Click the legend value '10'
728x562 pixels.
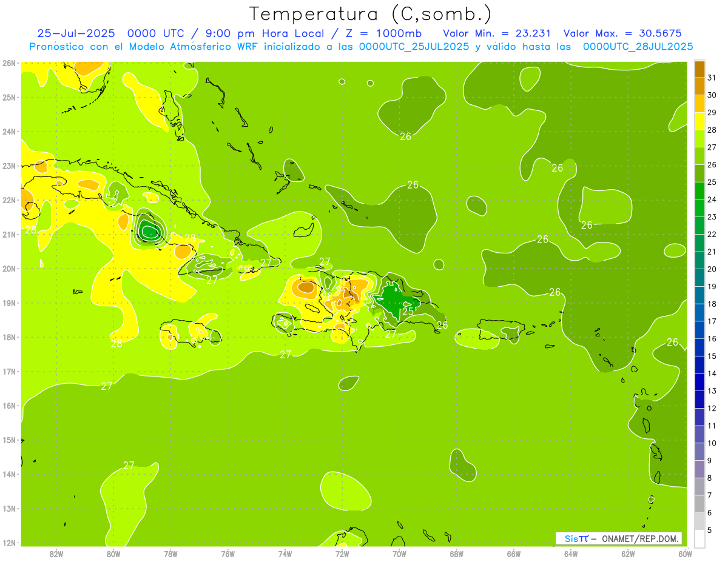click(x=712, y=443)
